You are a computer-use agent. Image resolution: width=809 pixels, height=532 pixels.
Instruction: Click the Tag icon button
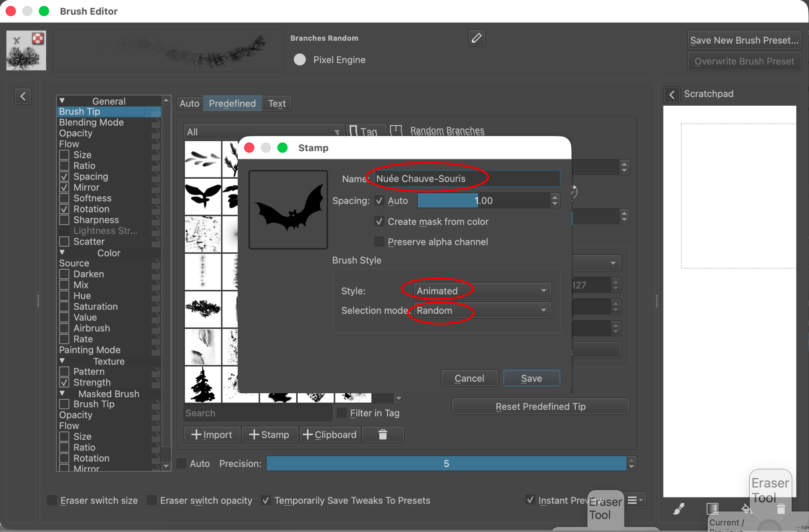[366, 131]
